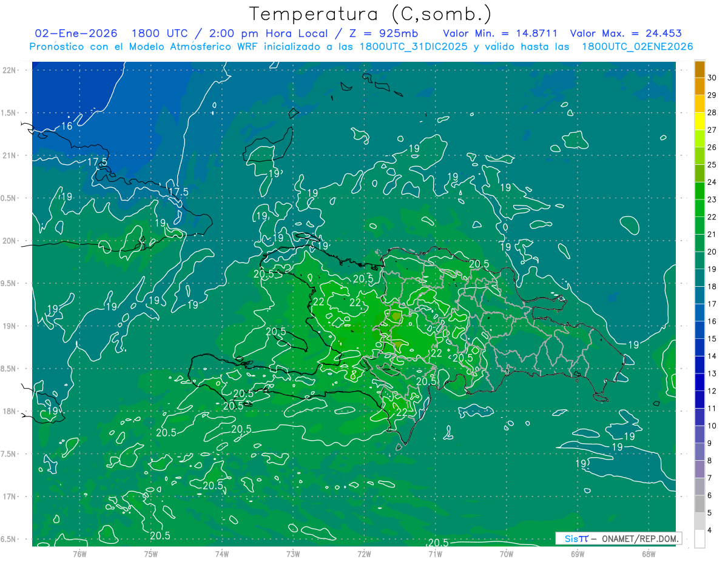
Task: Click the "70W" longitude axis label
Action: [x=507, y=554]
